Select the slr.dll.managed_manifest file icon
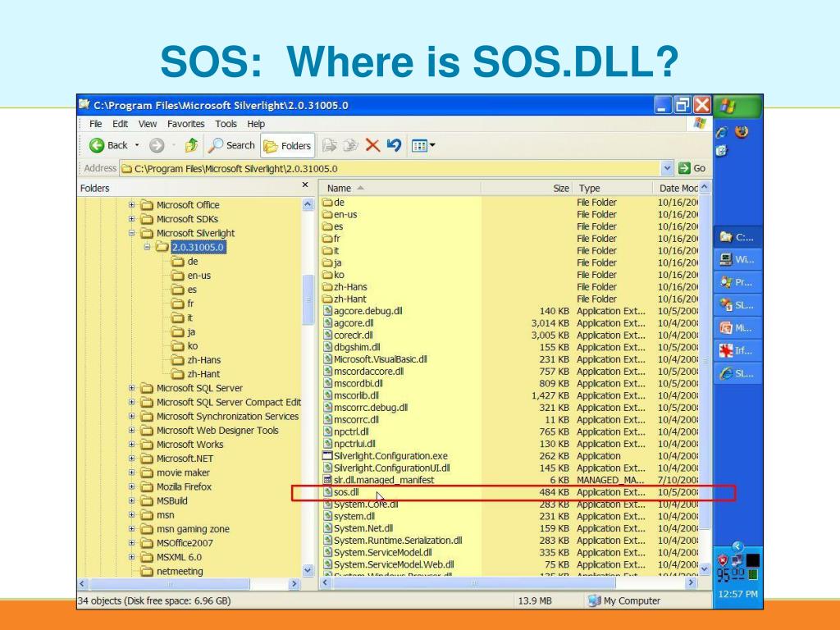The width and height of the screenshot is (840, 630). click(x=328, y=480)
